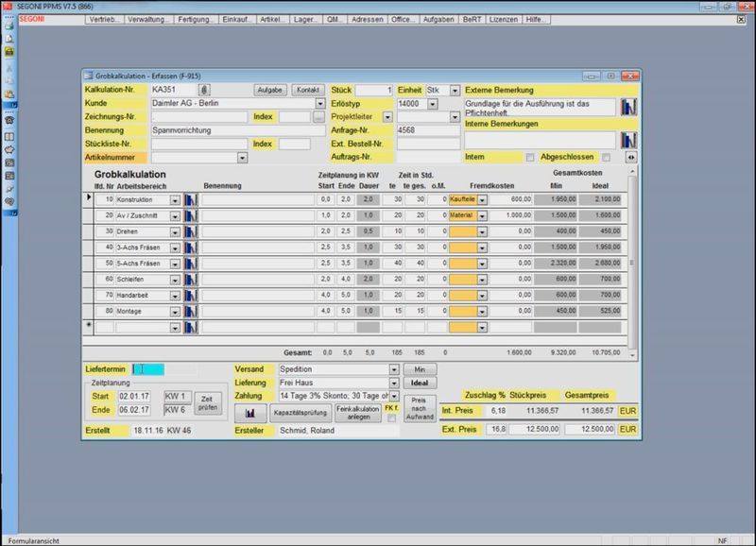756x546 pixels.
Task: Open the Lieferung Frei Haus dropdown
Action: coord(394,384)
